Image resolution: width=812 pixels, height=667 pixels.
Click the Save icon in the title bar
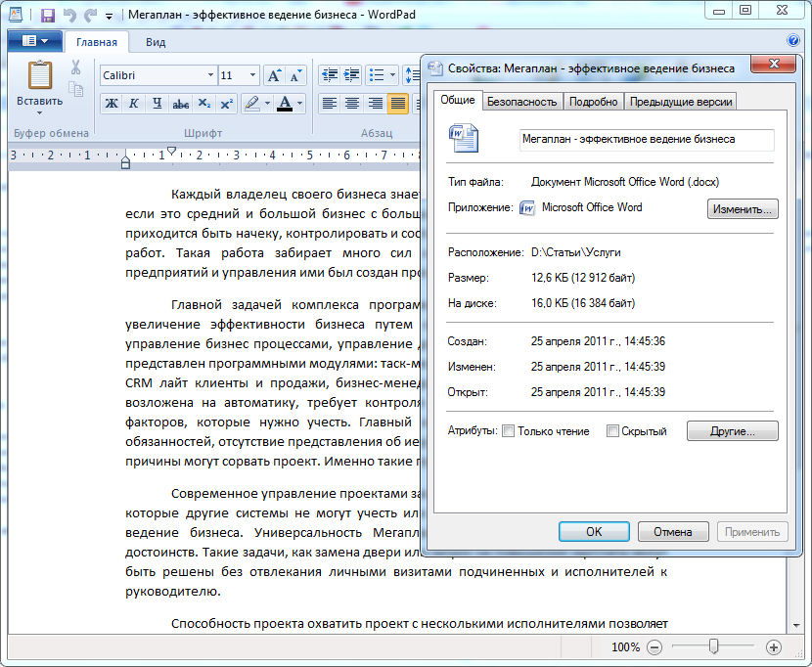tap(47, 16)
